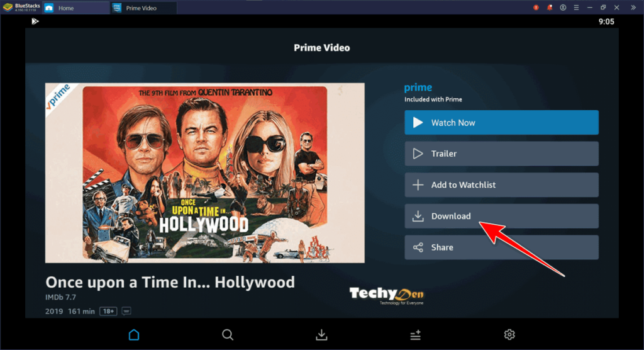The height and width of the screenshot is (350, 644).
Task: Open Settings gear in bottom navigation
Action: point(509,335)
